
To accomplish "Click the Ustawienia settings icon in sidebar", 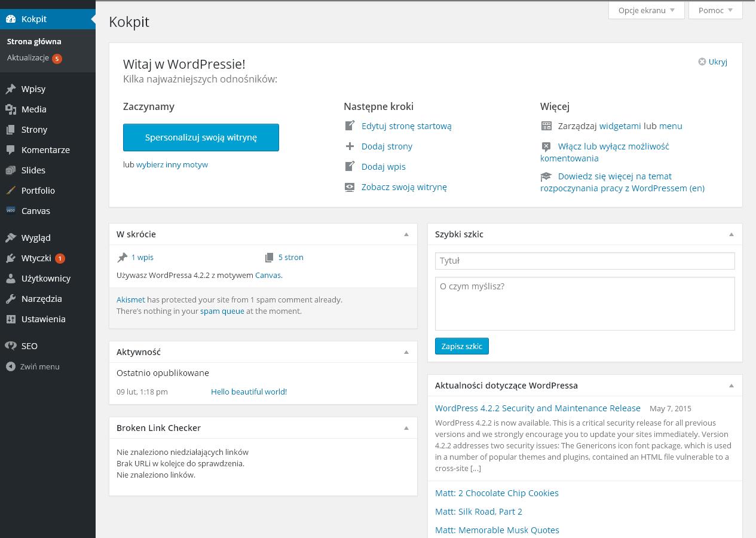I will click(x=11, y=319).
